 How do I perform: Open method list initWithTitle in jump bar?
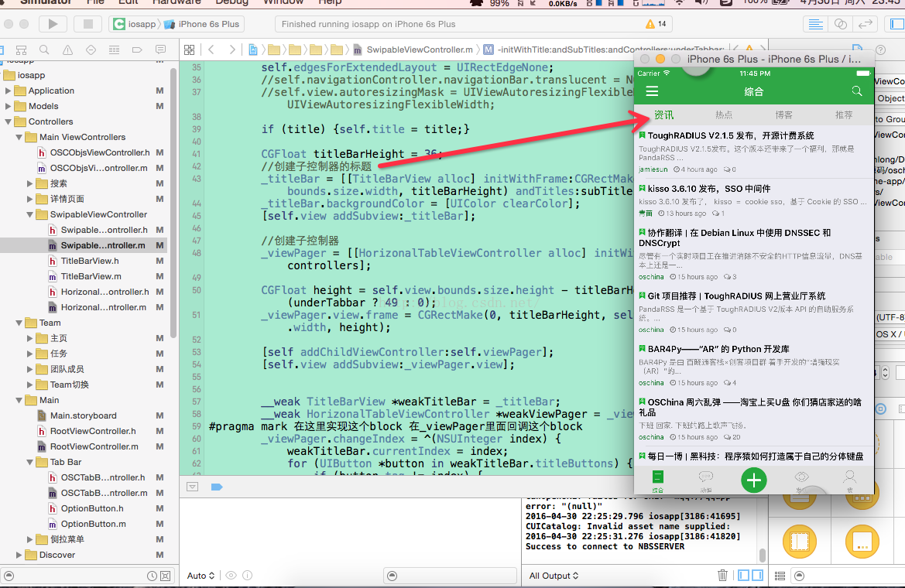point(604,50)
